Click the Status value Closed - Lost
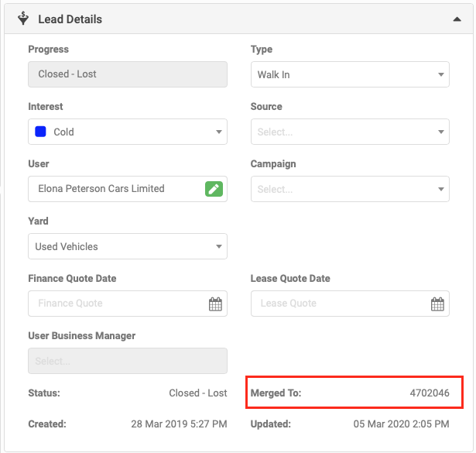Screen dimensions: 476x453 [198, 393]
